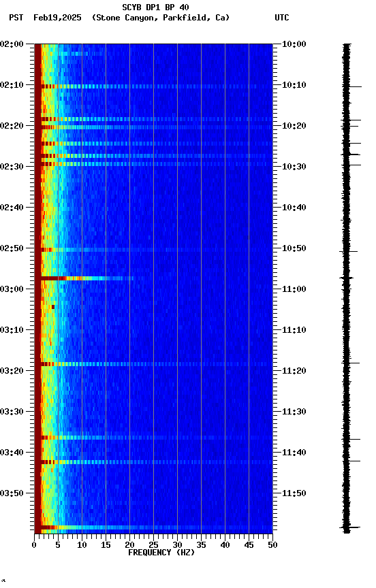The image size is (376, 588).
Task: Click the 02:30 PST time label
Action: [12, 167]
